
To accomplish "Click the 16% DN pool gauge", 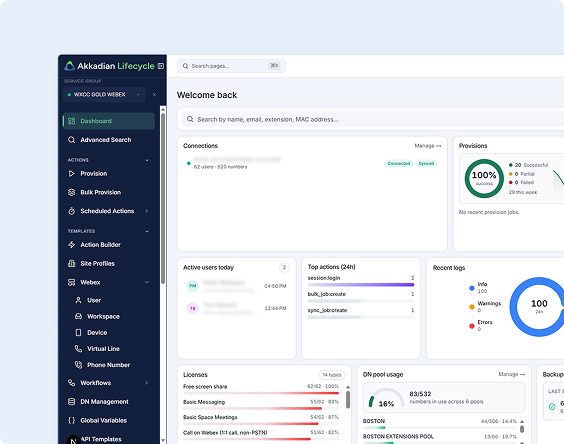I will [386, 398].
